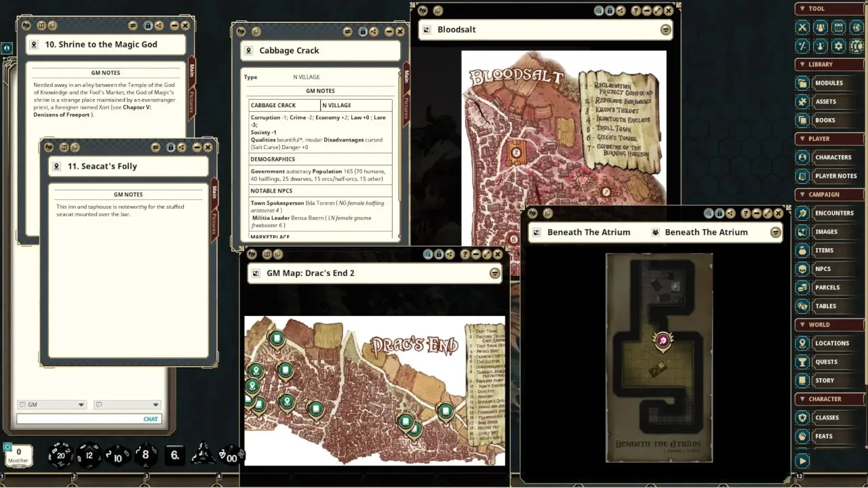The image size is (868, 488).
Task: Open the Beneath The Atrium toolbar dropdown
Action: 776,232
